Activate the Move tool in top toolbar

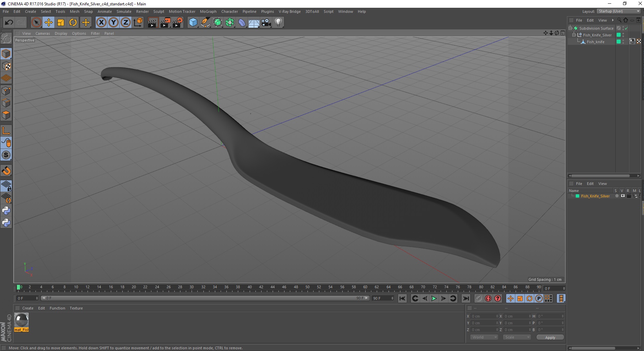48,23
